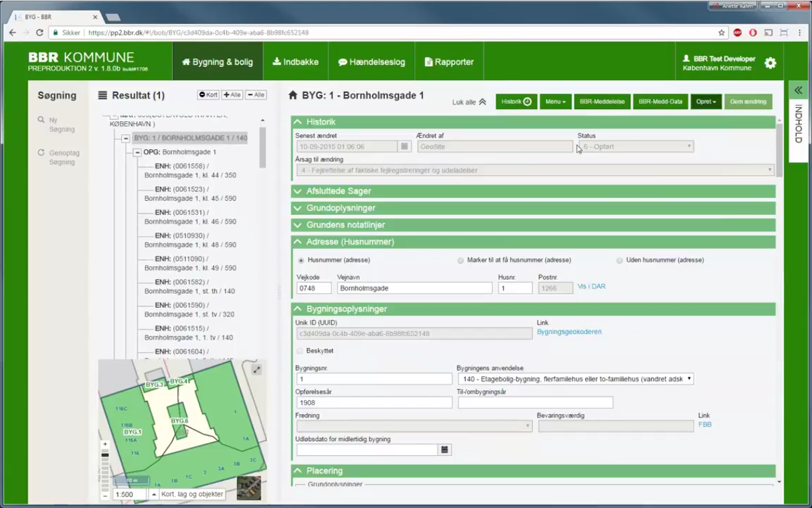Collapse the Bygningsoplysninger section
The image size is (812, 508).
(533, 309)
